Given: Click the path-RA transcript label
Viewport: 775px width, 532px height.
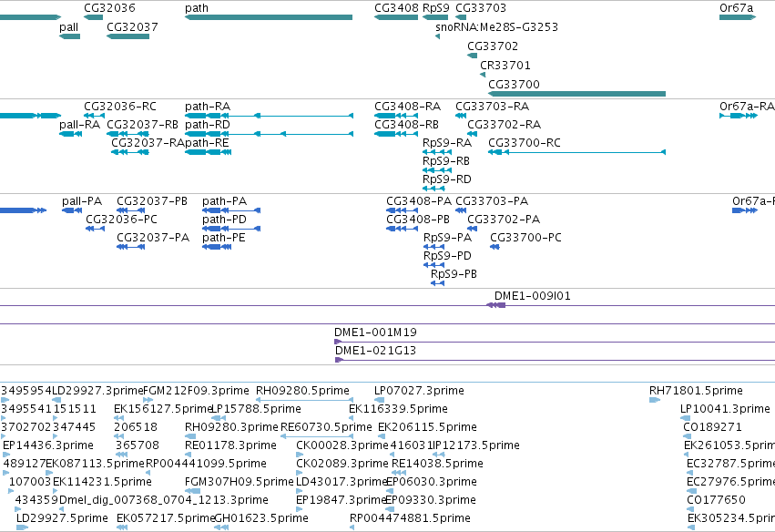Looking at the screenshot, I should tap(208, 107).
